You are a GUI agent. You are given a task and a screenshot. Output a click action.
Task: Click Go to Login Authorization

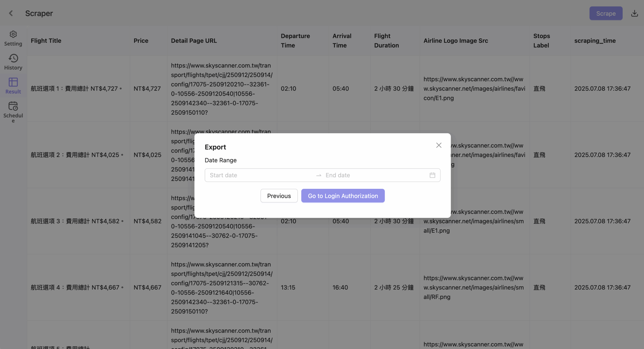343,196
